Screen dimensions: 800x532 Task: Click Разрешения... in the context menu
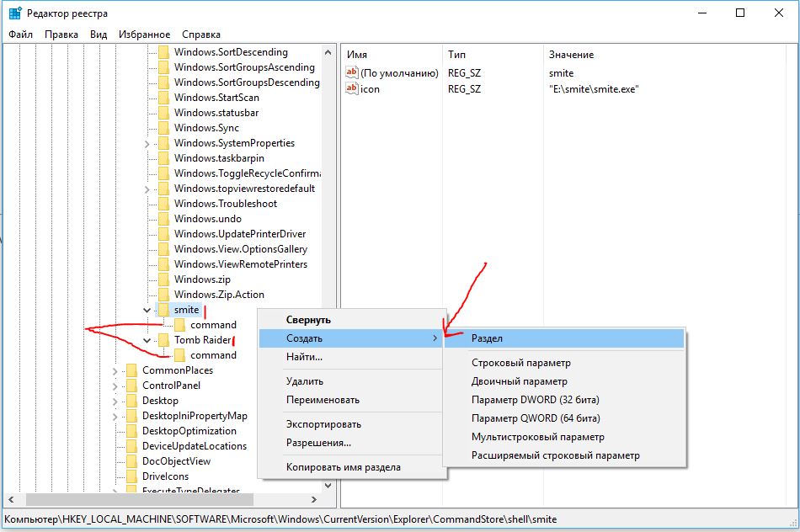(x=318, y=442)
